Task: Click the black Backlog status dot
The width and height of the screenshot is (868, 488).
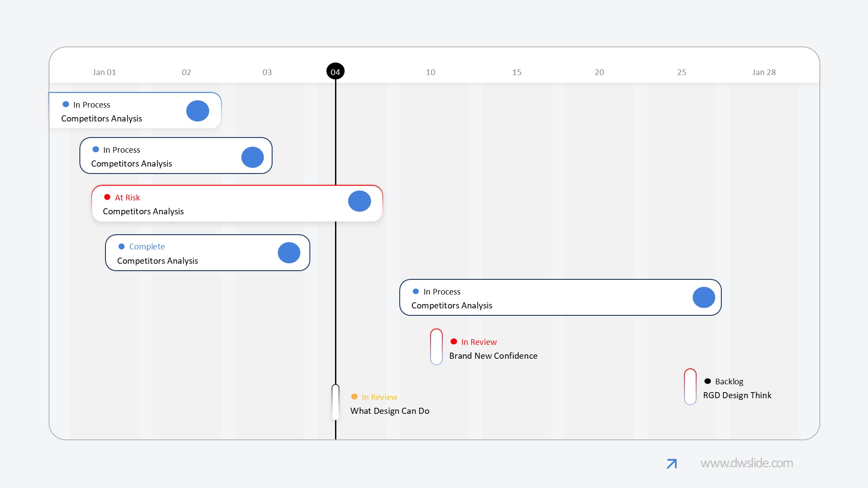Action: point(707,381)
